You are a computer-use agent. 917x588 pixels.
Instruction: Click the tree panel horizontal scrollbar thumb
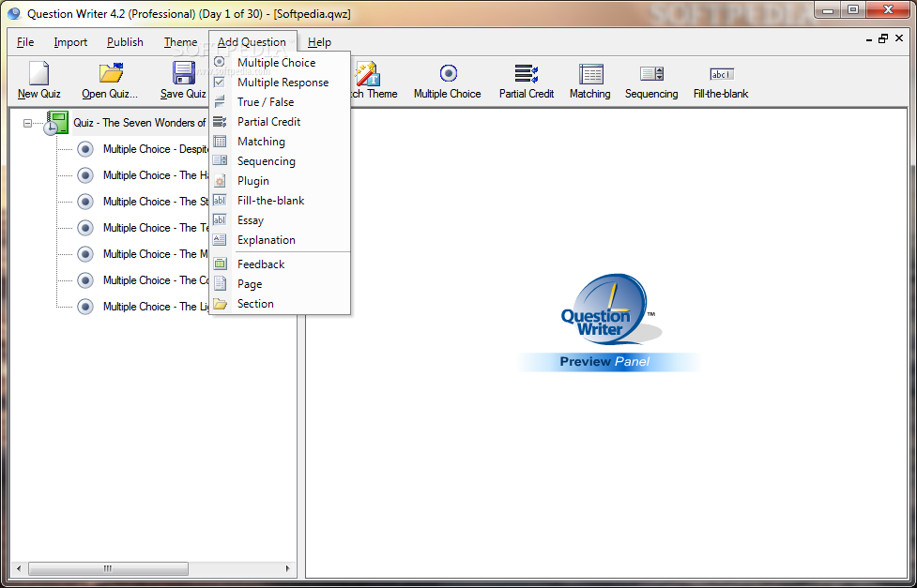pyautogui.click(x=108, y=568)
